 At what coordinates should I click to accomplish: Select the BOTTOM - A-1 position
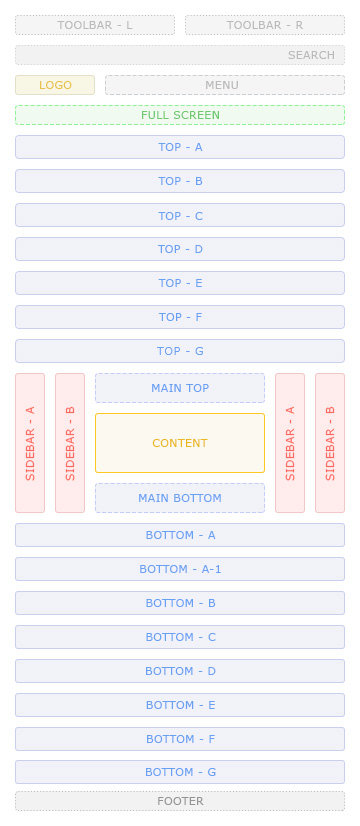(180, 569)
